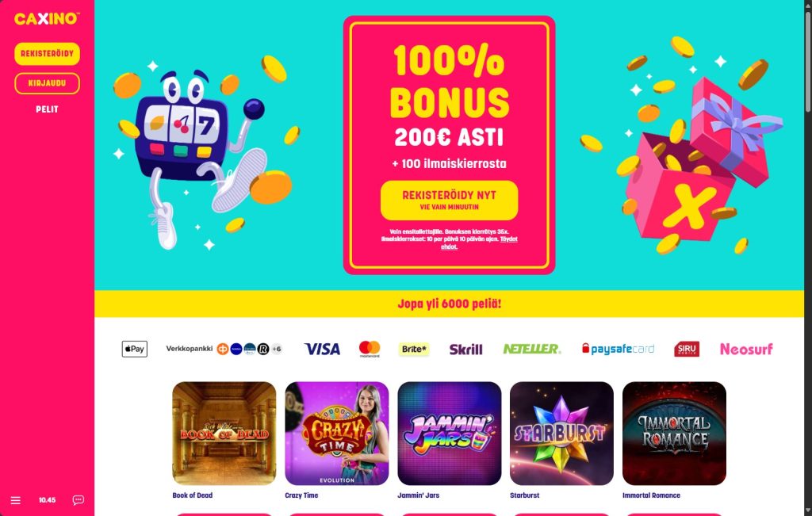This screenshot has height=516, width=812.
Task: Click the Visa payment logo
Action: [x=322, y=349]
